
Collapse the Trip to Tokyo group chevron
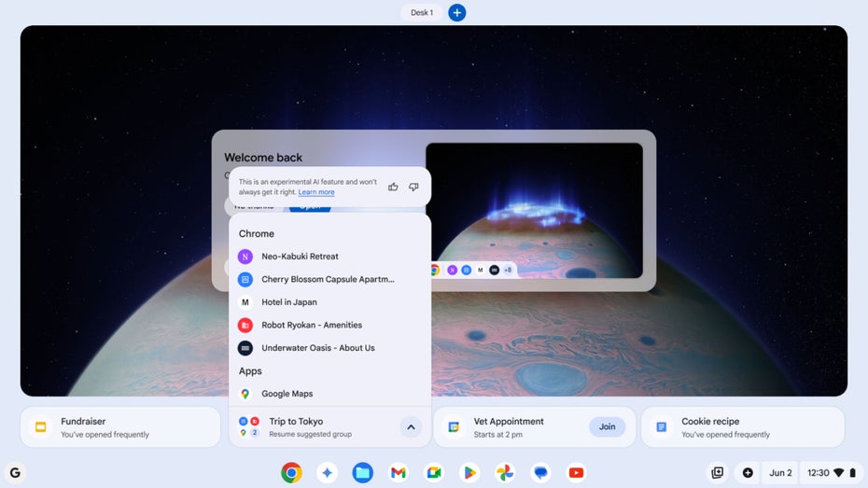(411, 427)
